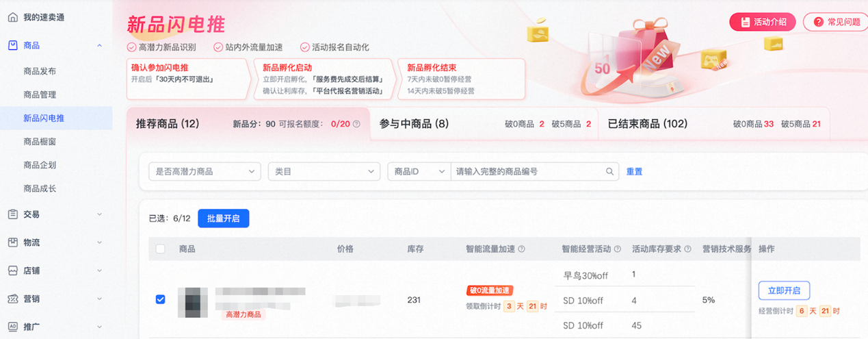Click the 破5商品 21 count in ended tab

(801, 124)
